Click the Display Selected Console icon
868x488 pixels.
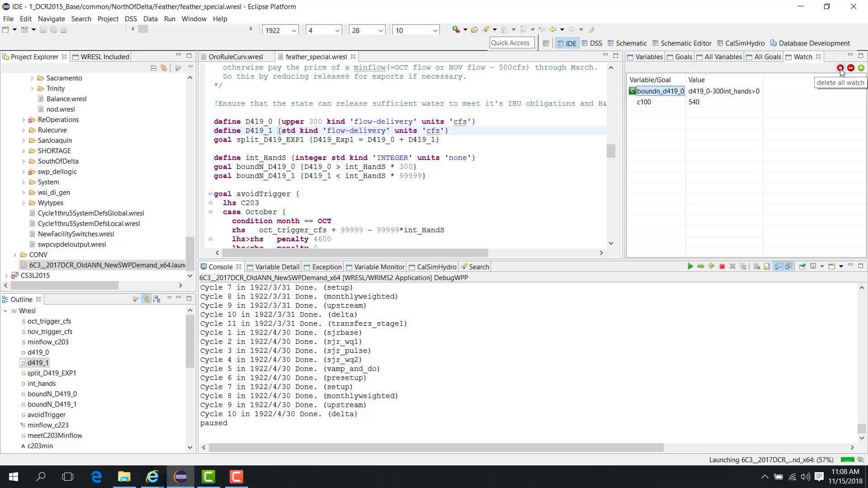tap(813, 266)
